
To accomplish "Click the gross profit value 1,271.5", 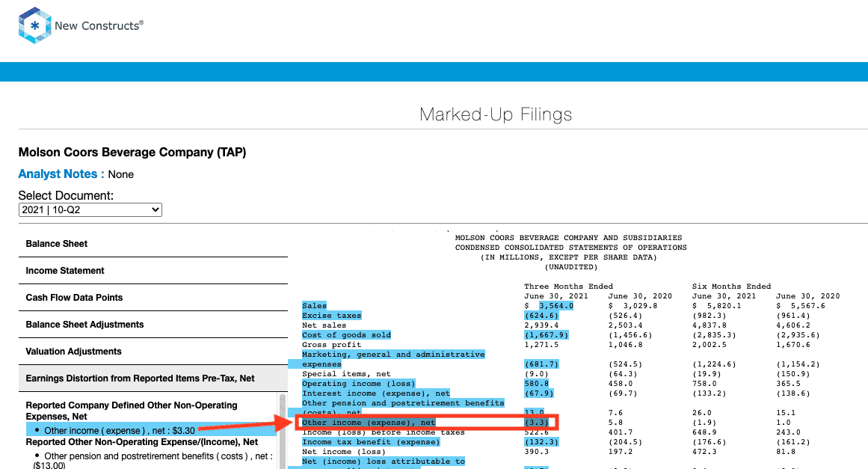I will coord(541,344).
